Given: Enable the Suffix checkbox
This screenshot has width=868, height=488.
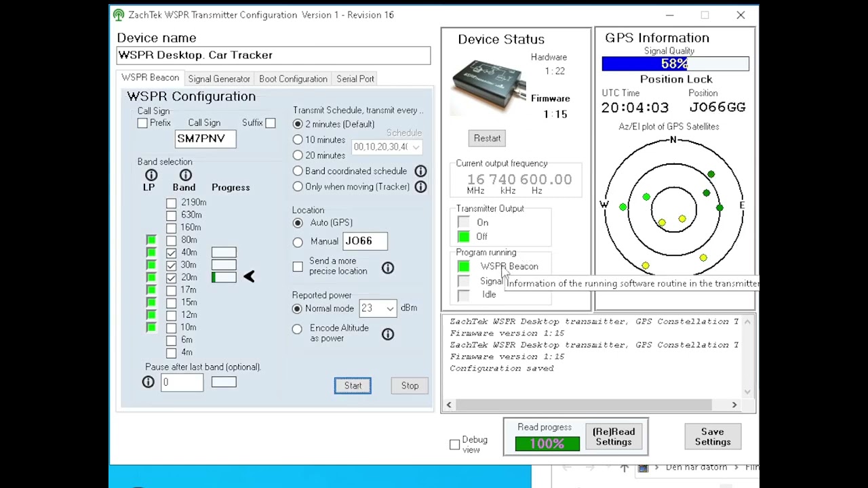Looking at the screenshot, I should pyautogui.click(x=271, y=123).
